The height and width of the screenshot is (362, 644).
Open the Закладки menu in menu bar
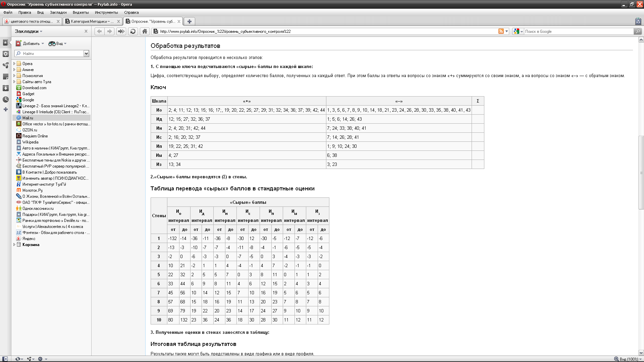pos(58,12)
